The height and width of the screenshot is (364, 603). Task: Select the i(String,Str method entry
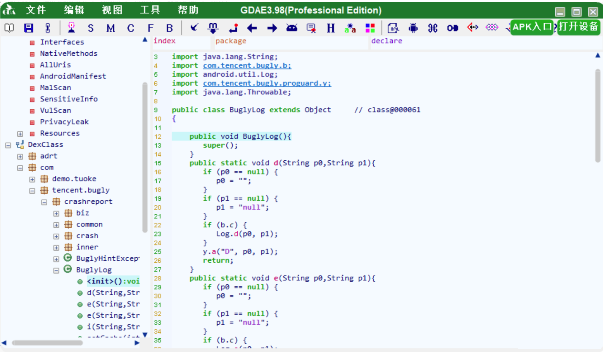tap(113, 327)
